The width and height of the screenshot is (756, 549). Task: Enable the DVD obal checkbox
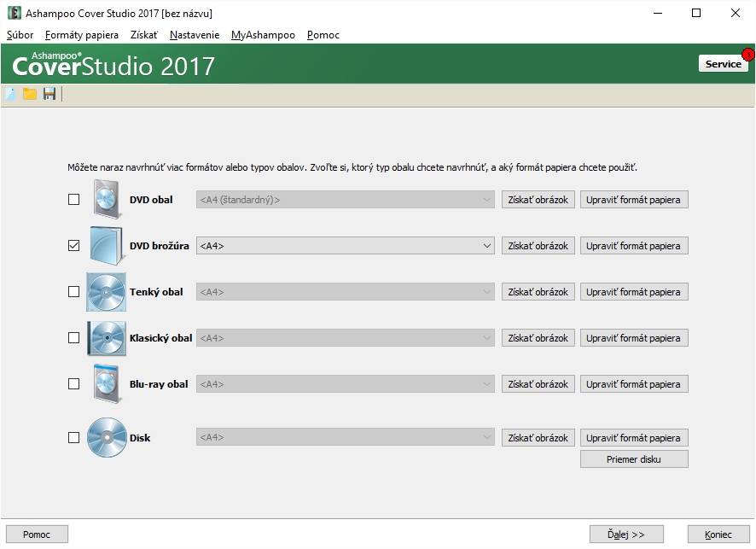coord(73,200)
